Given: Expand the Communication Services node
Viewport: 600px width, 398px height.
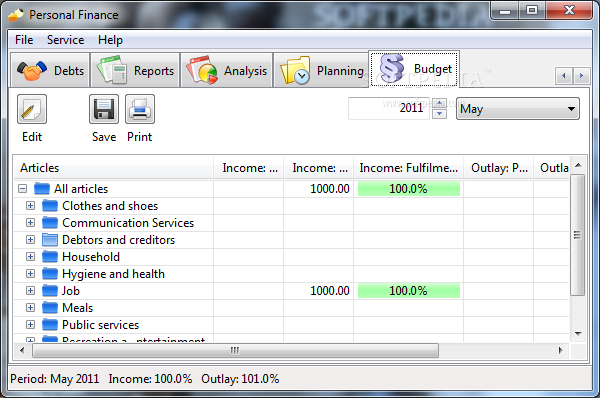Looking at the screenshot, I should [x=31, y=223].
